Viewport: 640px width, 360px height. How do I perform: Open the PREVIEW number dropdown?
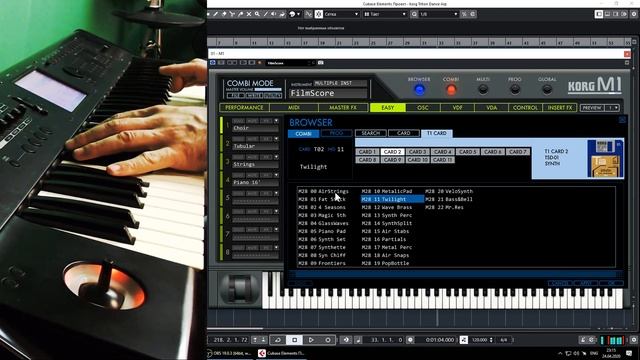[613, 108]
